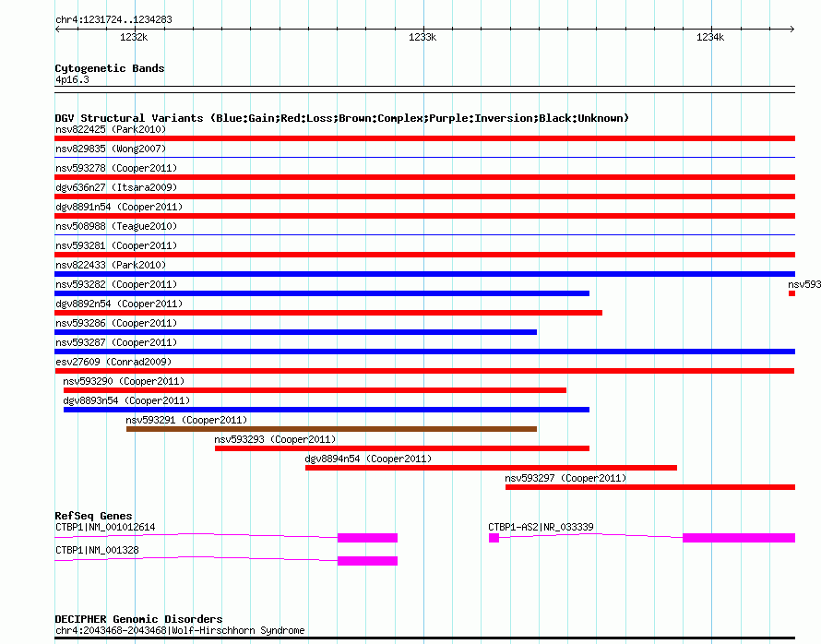The image size is (821, 644).
Task: Click the right arrow end of the ruler
Action: (792, 30)
